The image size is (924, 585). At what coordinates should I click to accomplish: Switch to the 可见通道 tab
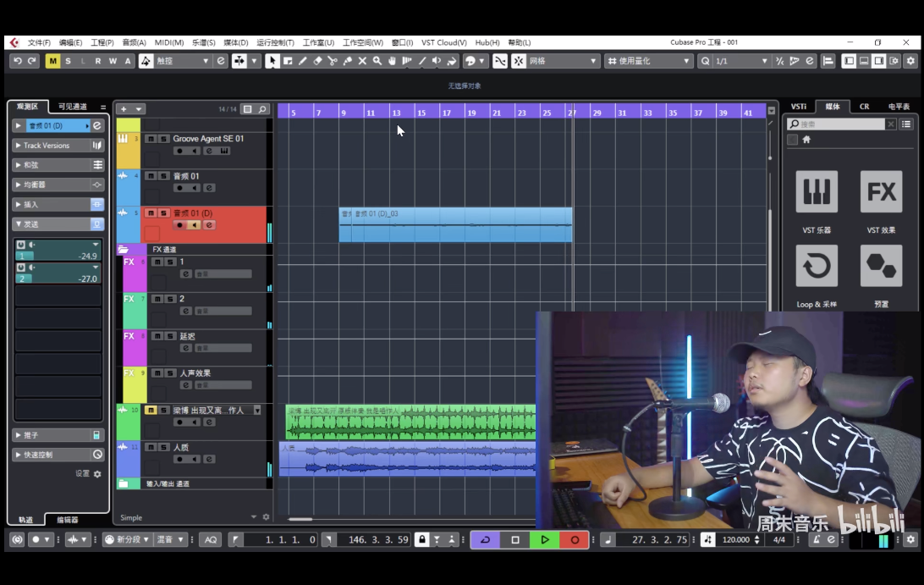click(x=73, y=107)
